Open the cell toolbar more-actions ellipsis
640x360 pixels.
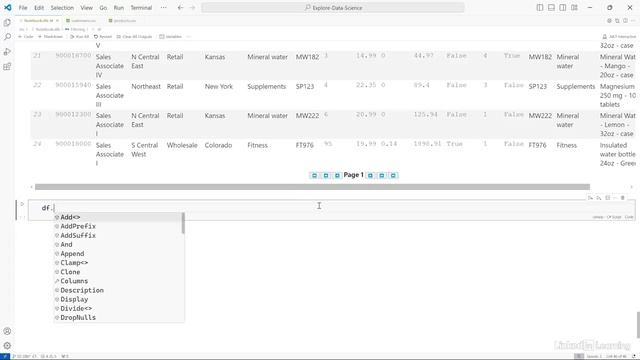[x=615, y=198]
